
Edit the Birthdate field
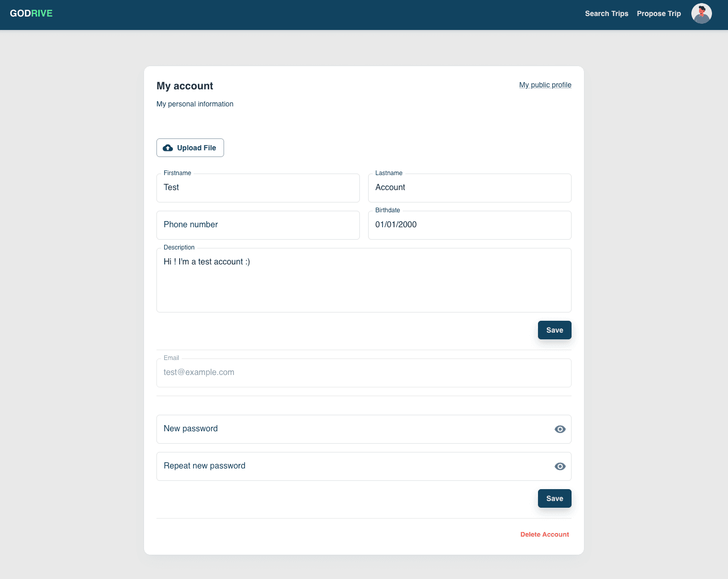coord(469,225)
